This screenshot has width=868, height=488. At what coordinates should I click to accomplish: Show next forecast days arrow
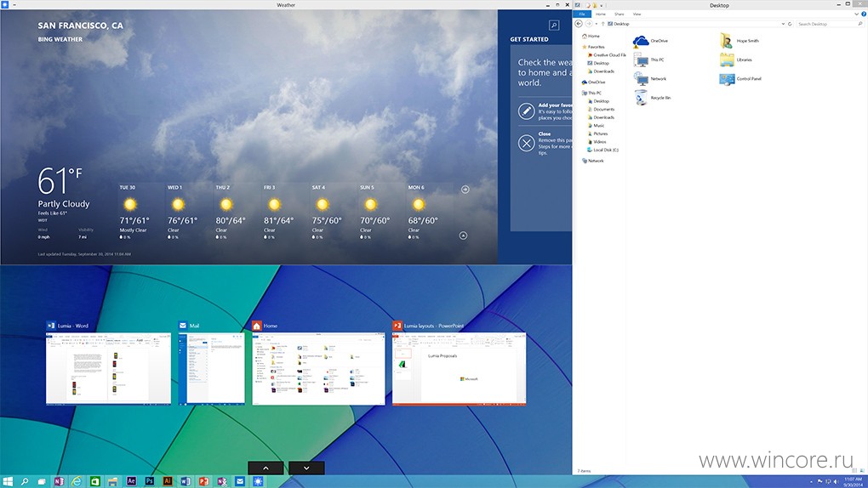[465, 190]
